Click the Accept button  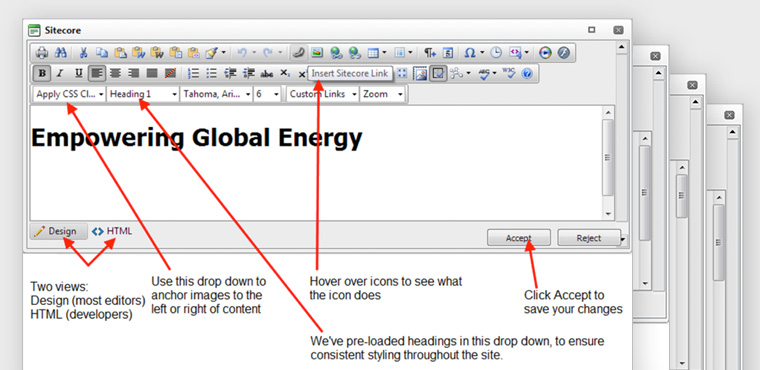519,238
